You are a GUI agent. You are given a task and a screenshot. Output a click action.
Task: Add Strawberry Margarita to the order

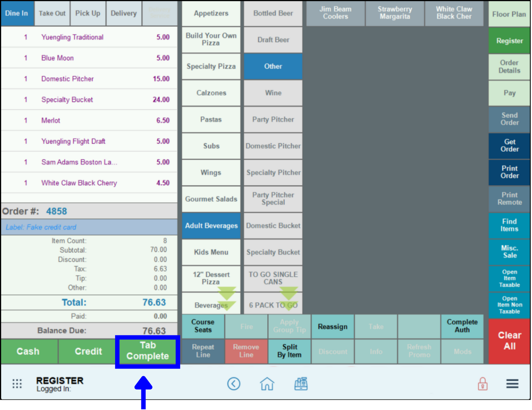coord(395,13)
